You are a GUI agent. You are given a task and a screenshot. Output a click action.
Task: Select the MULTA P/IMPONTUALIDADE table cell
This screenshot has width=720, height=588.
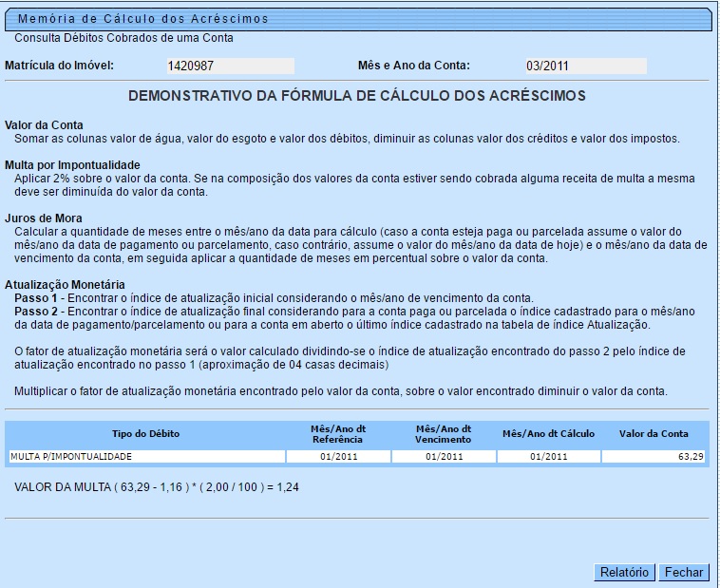pyautogui.click(x=145, y=457)
